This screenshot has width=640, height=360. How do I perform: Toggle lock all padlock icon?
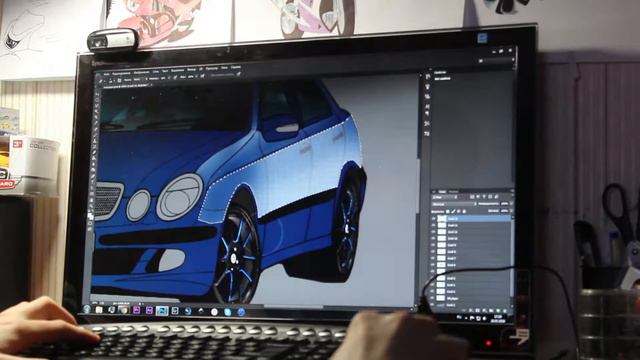tap(464, 211)
